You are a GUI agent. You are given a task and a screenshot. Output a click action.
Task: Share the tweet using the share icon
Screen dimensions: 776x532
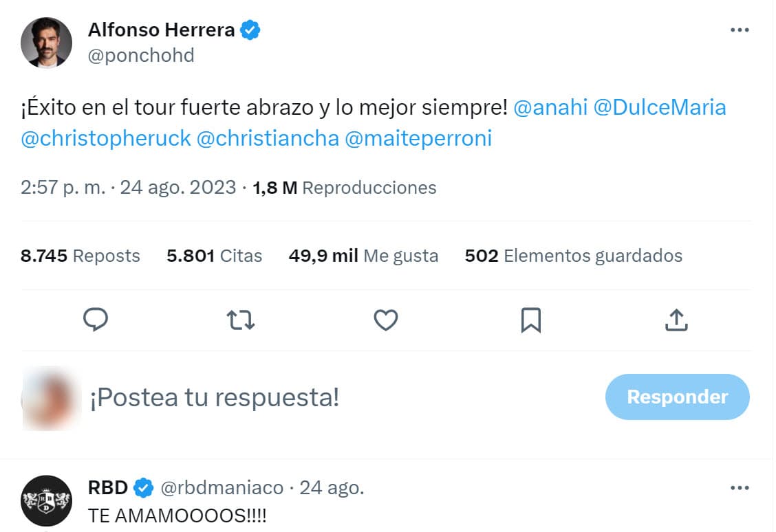(x=676, y=320)
